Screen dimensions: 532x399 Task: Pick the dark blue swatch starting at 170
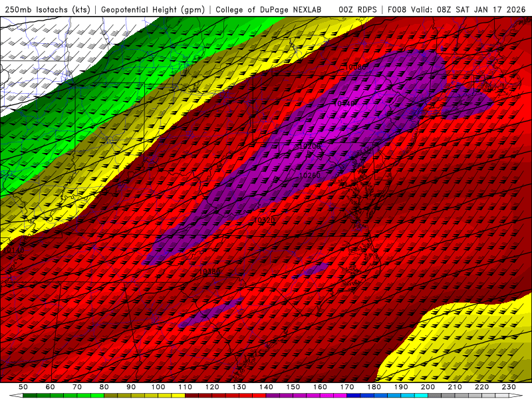point(354,396)
